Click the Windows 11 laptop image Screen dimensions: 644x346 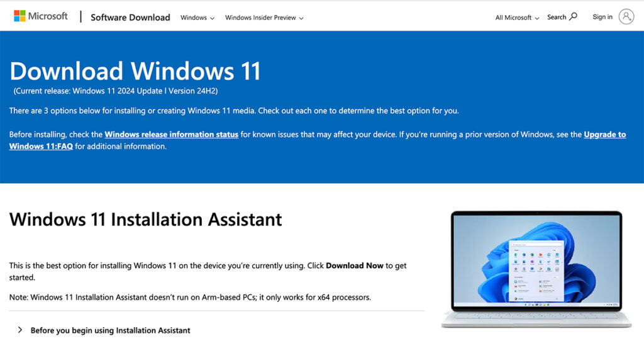[536, 267]
